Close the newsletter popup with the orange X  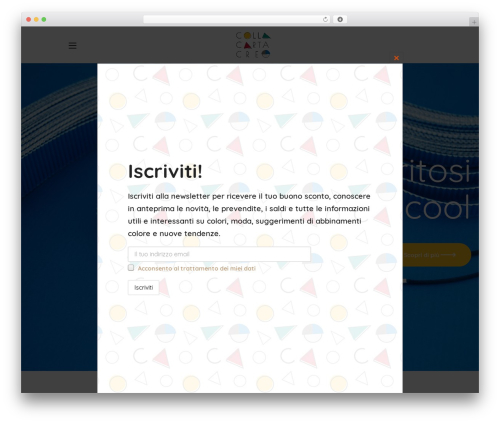click(x=396, y=58)
